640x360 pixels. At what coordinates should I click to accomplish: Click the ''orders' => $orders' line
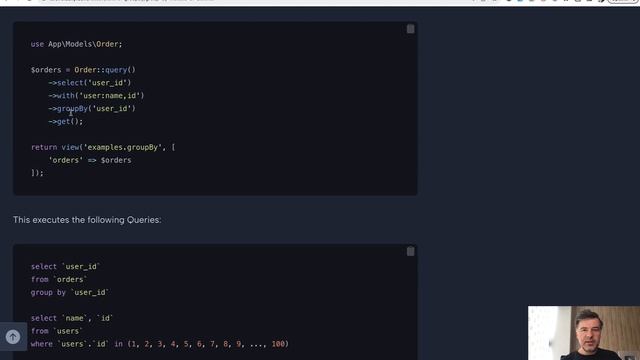[90, 160]
